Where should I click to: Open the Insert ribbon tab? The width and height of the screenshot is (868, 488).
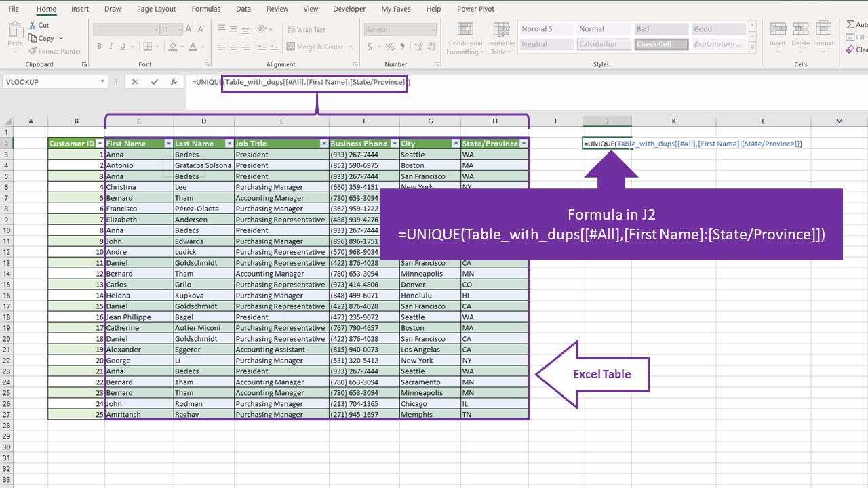(80, 9)
